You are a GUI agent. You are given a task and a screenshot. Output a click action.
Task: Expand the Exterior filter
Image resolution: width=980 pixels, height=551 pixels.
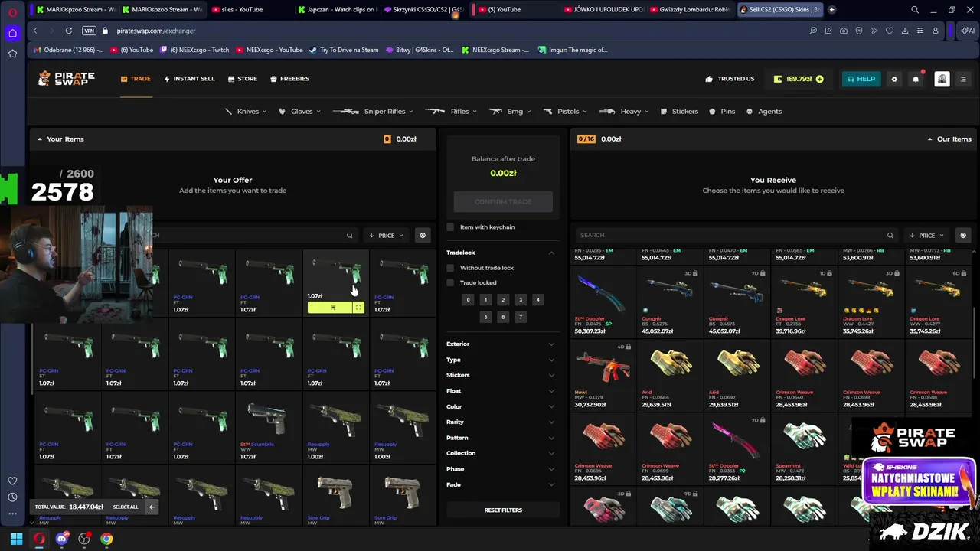click(x=501, y=344)
